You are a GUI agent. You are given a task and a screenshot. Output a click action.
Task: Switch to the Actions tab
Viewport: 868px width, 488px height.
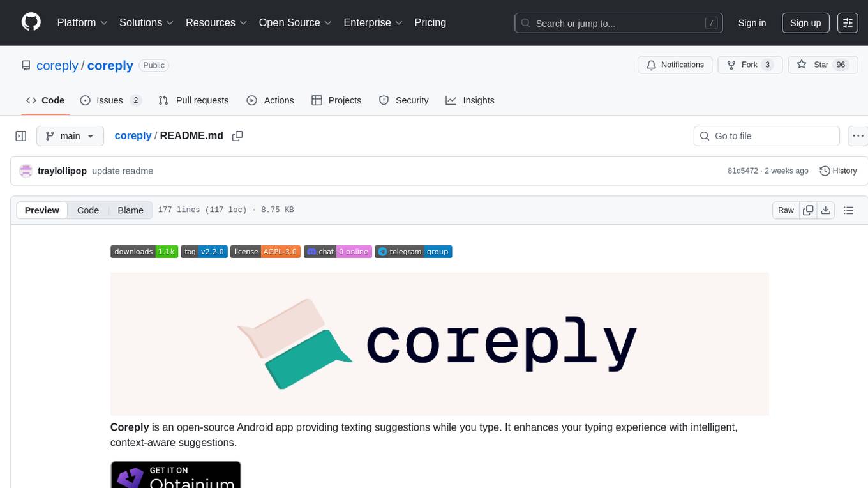click(x=270, y=100)
